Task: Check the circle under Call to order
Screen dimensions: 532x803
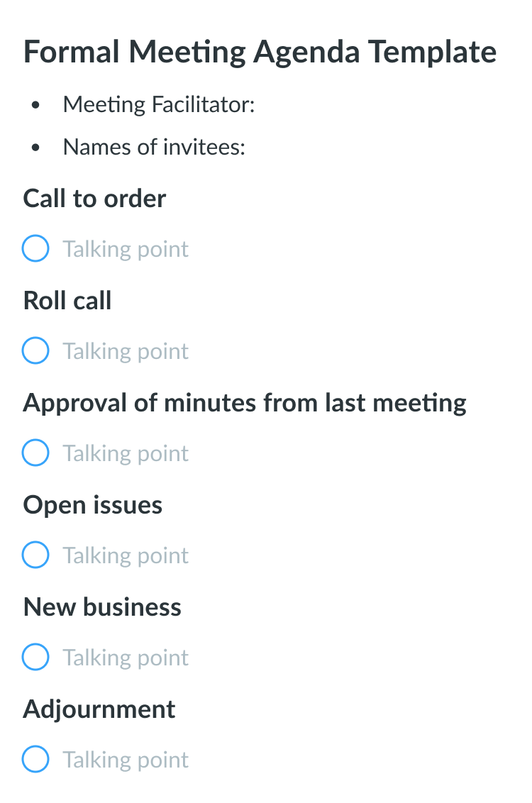Action: click(x=35, y=248)
